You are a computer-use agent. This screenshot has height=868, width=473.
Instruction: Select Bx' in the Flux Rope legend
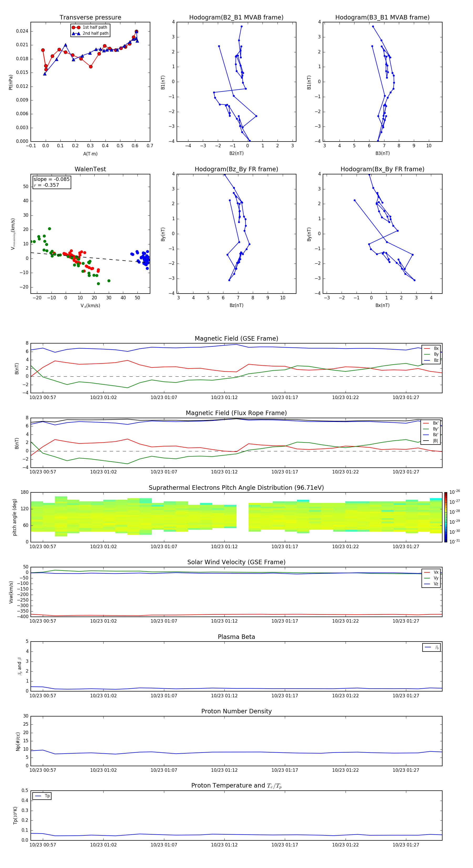coord(431,423)
